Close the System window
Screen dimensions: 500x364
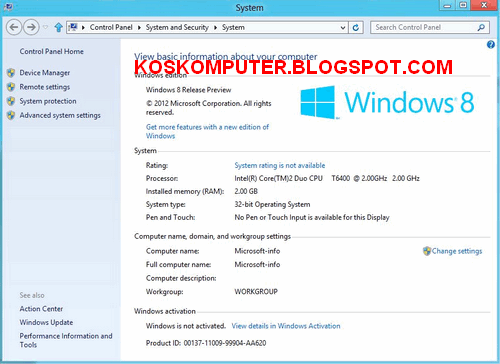484,5
